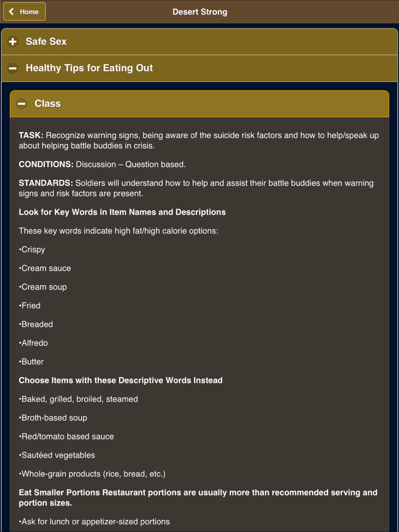The width and height of the screenshot is (399, 532).
Task: Click the back chevron arrow icon
Action: click(x=12, y=12)
